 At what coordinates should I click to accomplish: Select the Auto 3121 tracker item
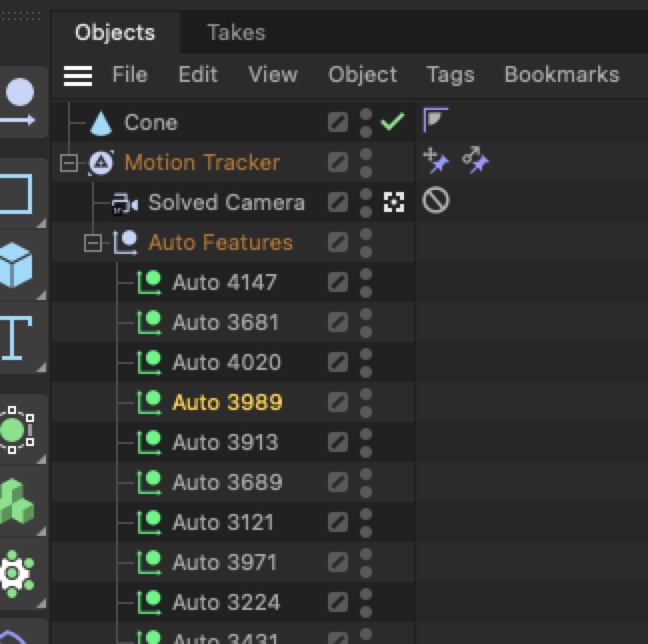222,522
